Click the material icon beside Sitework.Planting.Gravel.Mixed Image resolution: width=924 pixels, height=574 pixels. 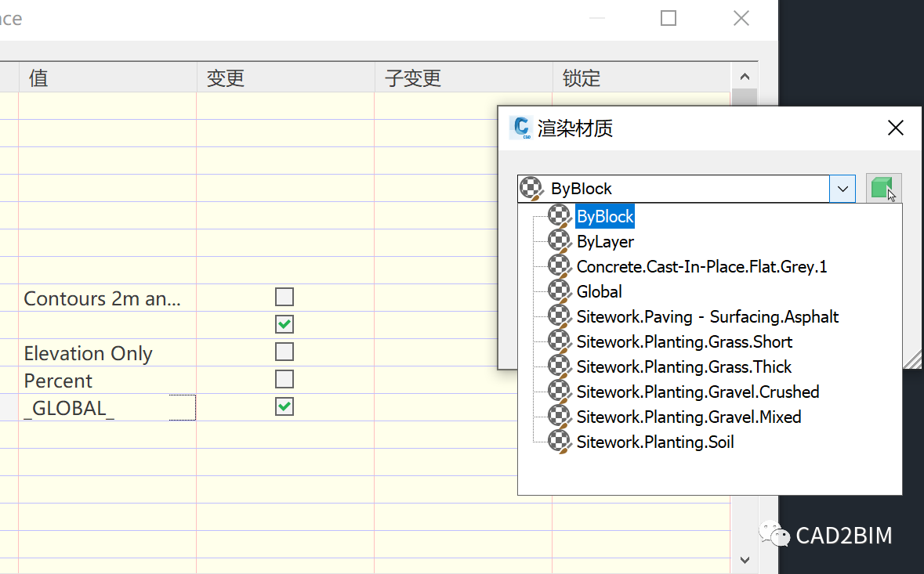(x=560, y=417)
